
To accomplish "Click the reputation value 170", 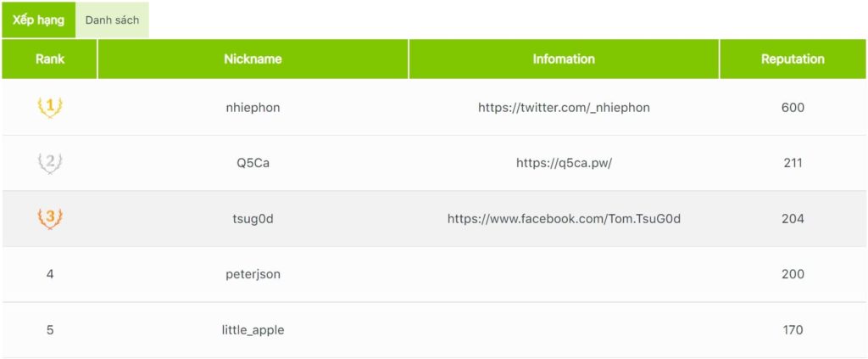I will 793,330.
